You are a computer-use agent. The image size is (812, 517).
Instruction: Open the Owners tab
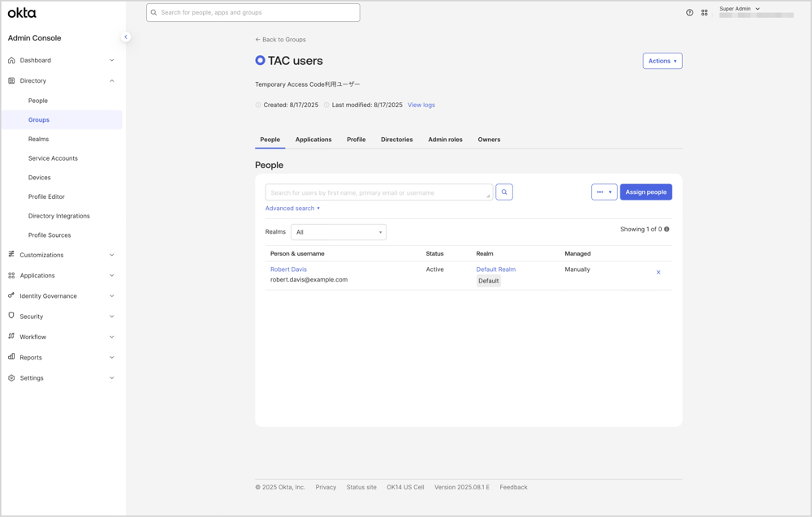coord(489,140)
